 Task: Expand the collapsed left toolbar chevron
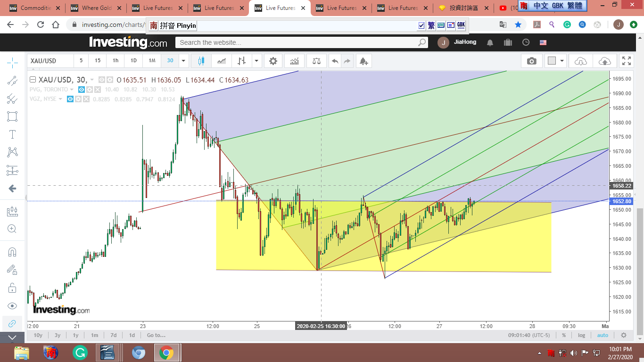pos(12,337)
